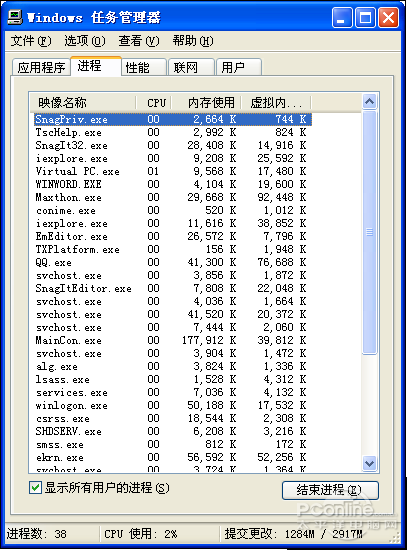Open the 帮助(H) menu
Screen dimensions: 407x550
coord(193,41)
